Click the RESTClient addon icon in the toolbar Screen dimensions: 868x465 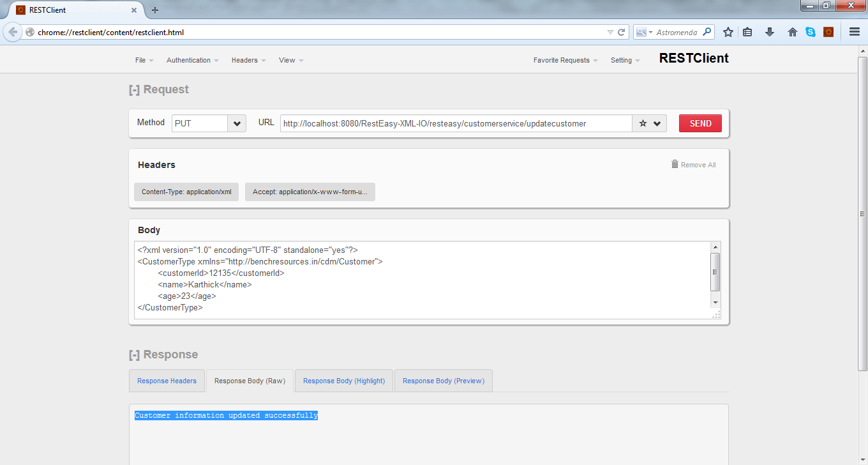828,31
